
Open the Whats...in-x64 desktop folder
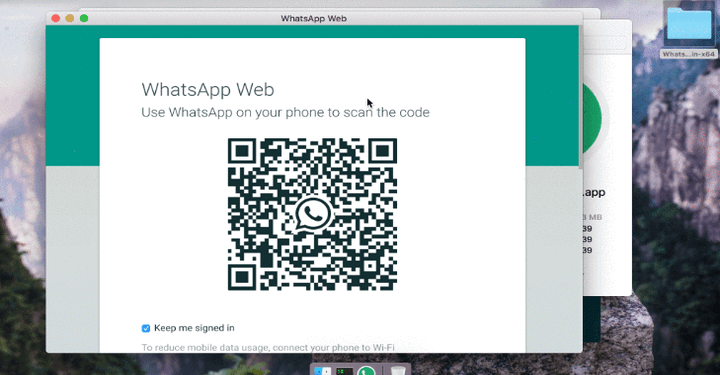(689, 24)
